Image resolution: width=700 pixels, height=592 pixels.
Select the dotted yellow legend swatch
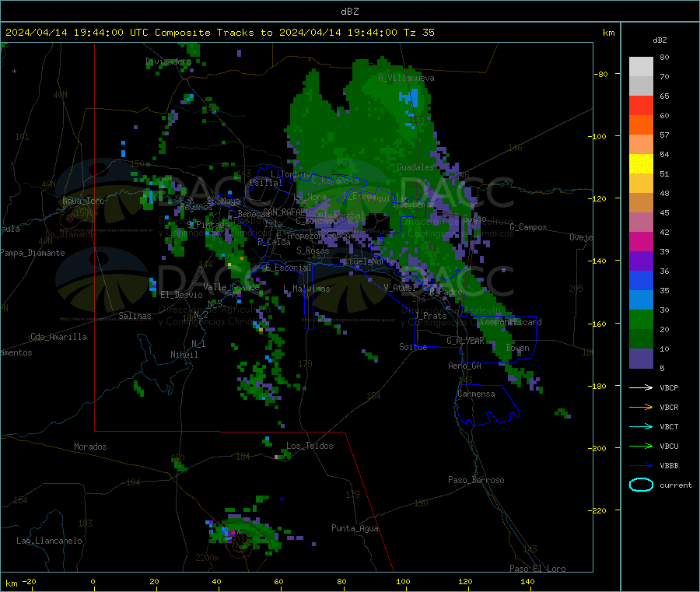point(641,164)
